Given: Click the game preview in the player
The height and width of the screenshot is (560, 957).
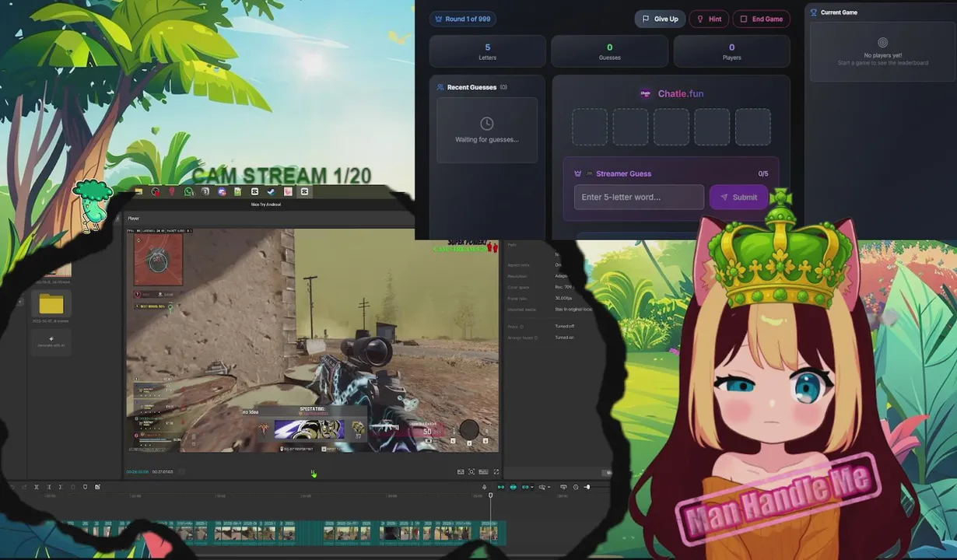Looking at the screenshot, I should [x=312, y=340].
